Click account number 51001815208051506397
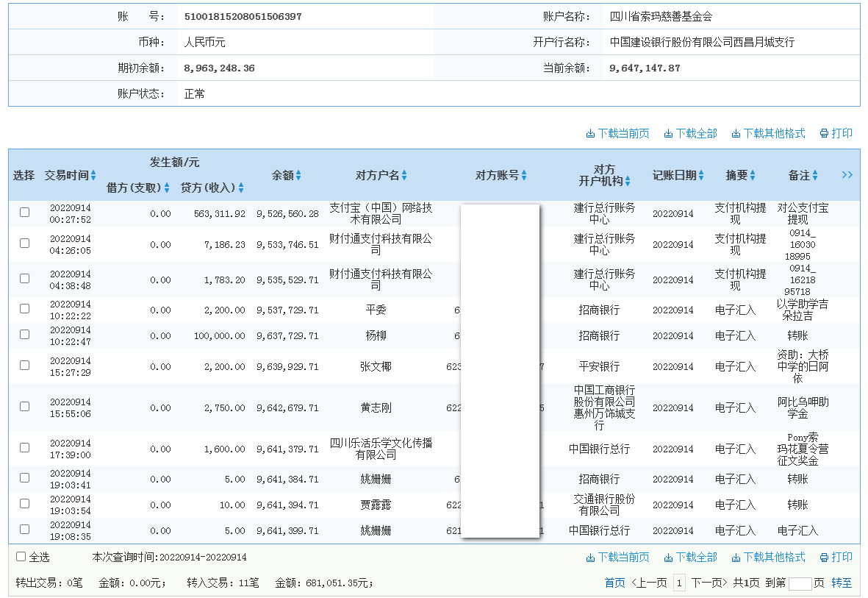The height and width of the screenshot is (598, 868). pyautogui.click(x=243, y=17)
